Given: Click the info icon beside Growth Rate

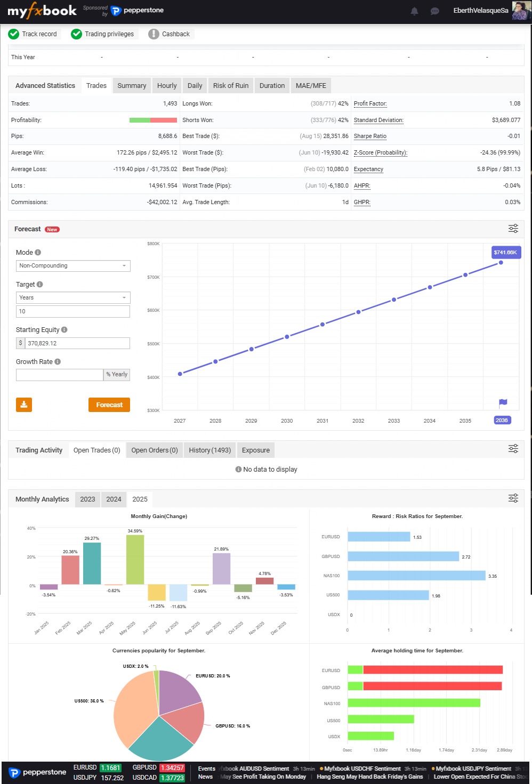Looking at the screenshot, I should pyautogui.click(x=58, y=362).
